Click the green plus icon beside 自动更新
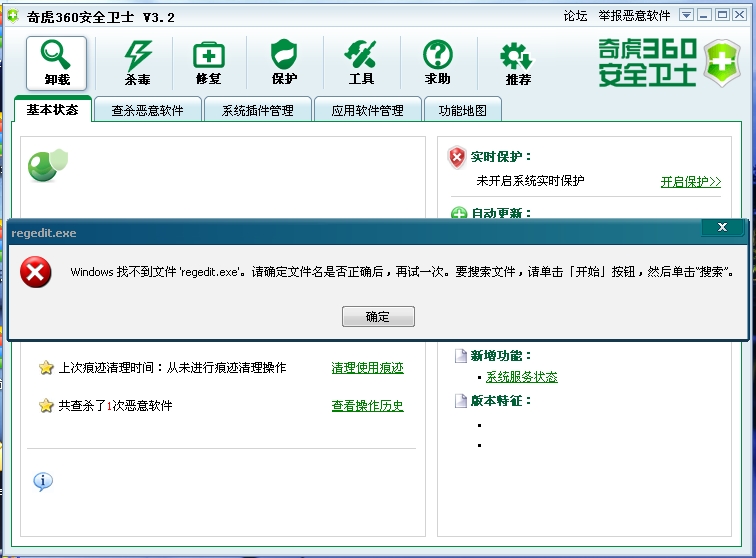Image resolution: width=756 pixels, height=558 pixels. (x=459, y=213)
